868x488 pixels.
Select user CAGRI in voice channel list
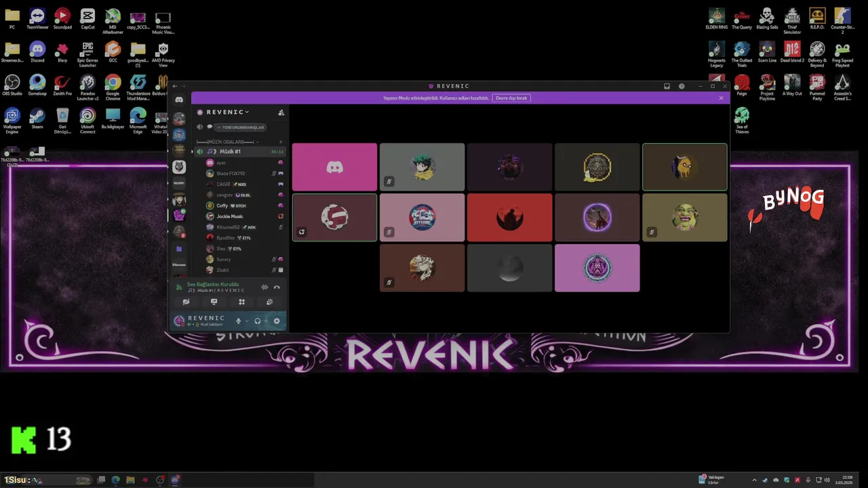pos(244,184)
